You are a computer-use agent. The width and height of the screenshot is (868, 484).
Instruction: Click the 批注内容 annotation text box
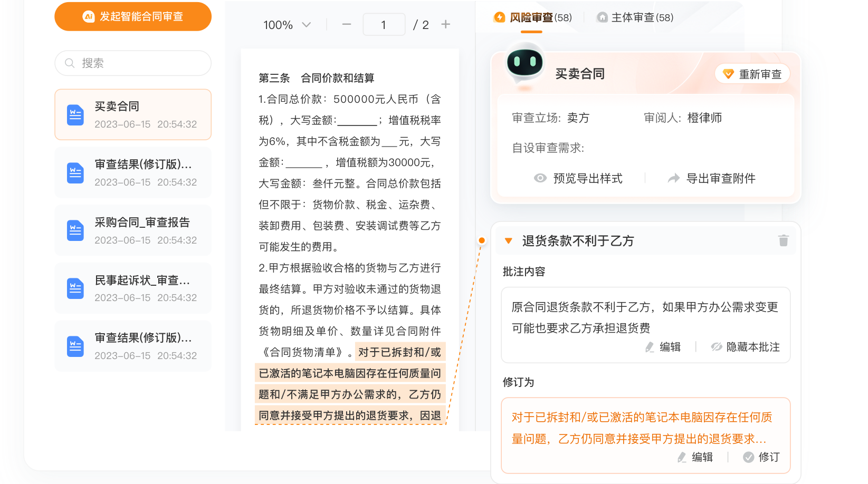pyautogui.click(x=646, y=325)
